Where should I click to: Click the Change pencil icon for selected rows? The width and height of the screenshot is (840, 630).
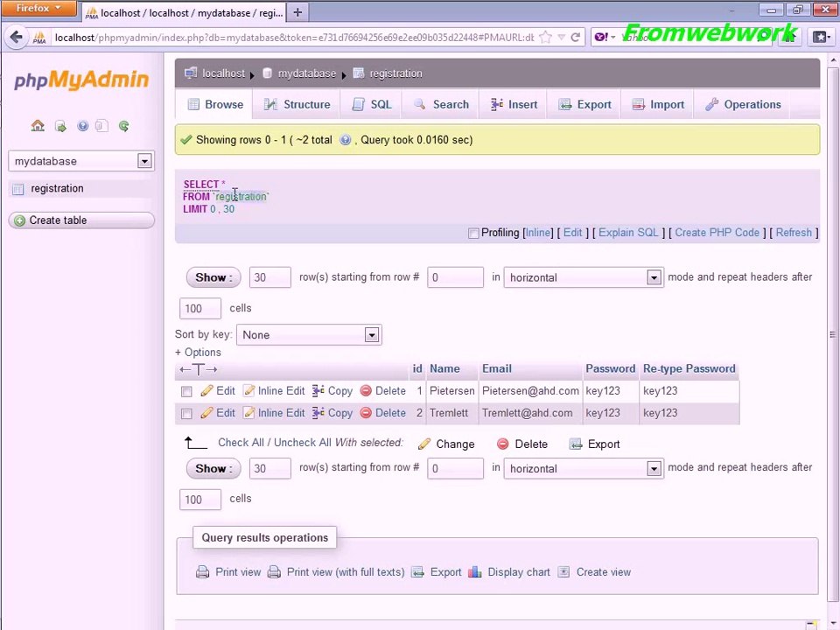[x=424, y=444]
